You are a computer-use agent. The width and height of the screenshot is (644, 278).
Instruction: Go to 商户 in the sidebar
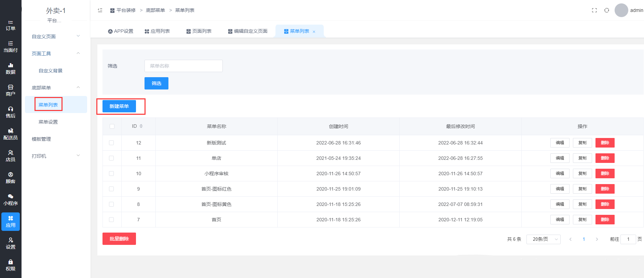[x=11, y=91]
